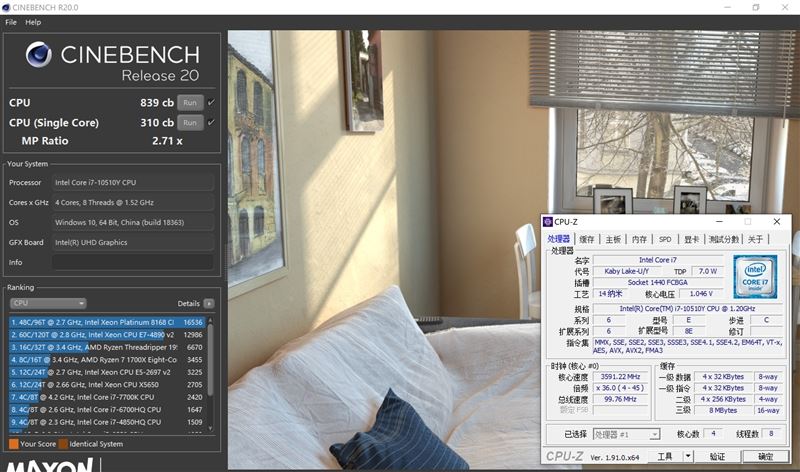The image size is (800, 472).
Task: Click the CPU name field Intel Core i7
Action: [658, 260]
